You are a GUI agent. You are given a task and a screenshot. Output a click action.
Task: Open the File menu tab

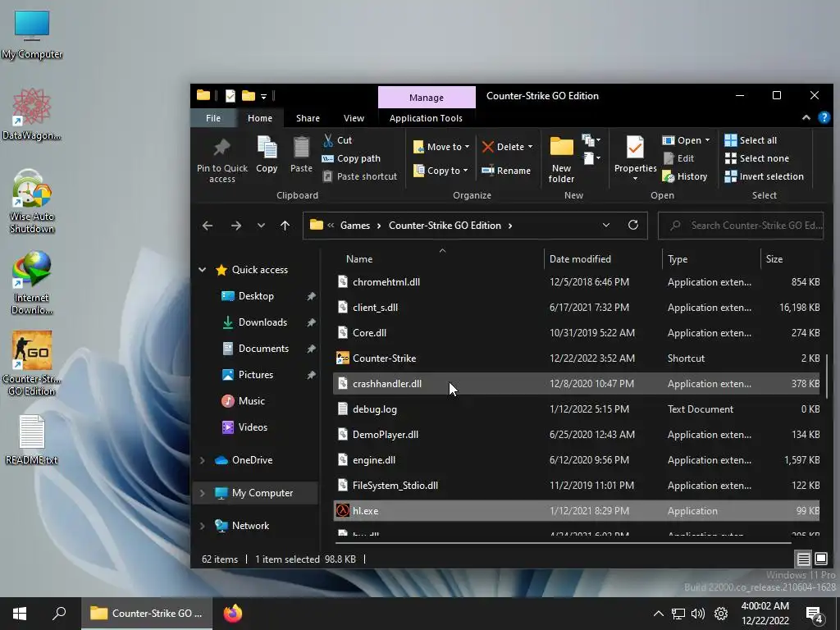pos(213,118)
